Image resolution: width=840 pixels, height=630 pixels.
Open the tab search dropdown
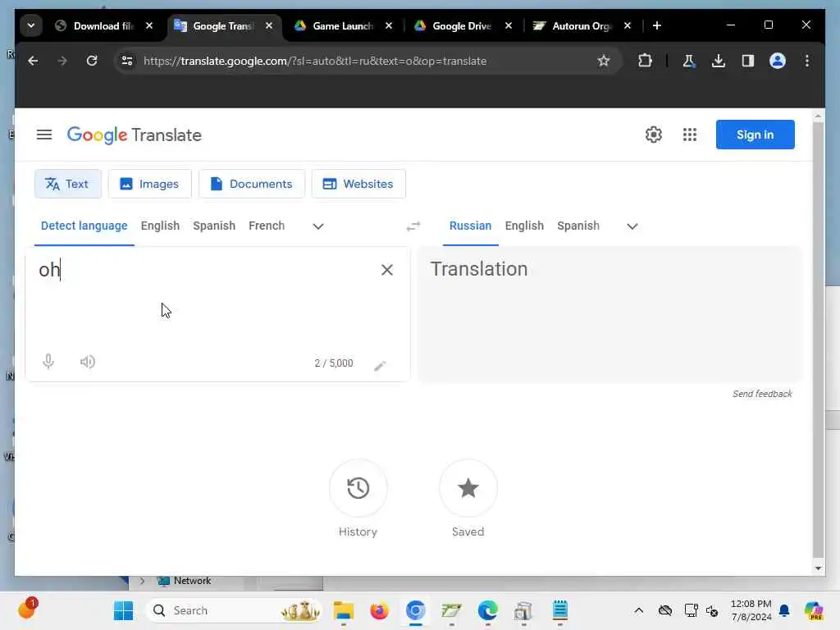click(31, 25)
